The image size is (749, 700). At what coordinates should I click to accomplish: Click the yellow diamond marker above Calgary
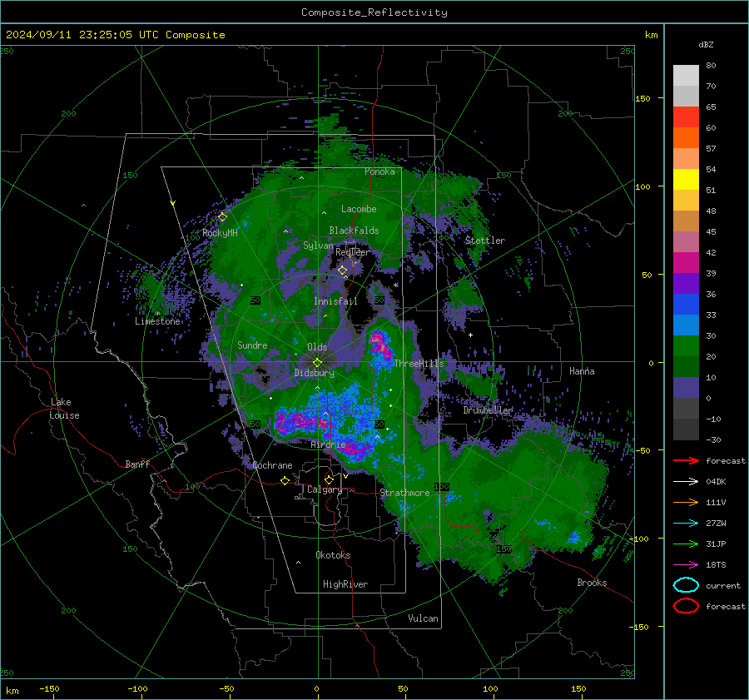(x=329, y=479)
